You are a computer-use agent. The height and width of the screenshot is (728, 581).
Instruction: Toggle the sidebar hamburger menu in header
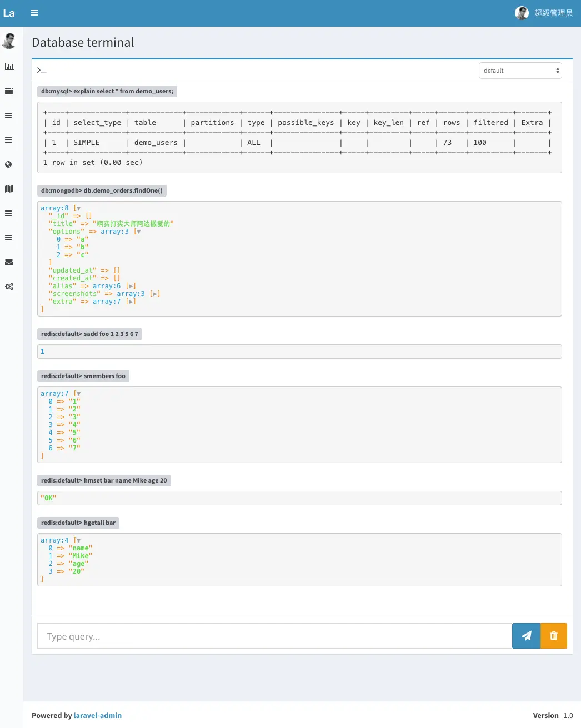pos(34,13)
